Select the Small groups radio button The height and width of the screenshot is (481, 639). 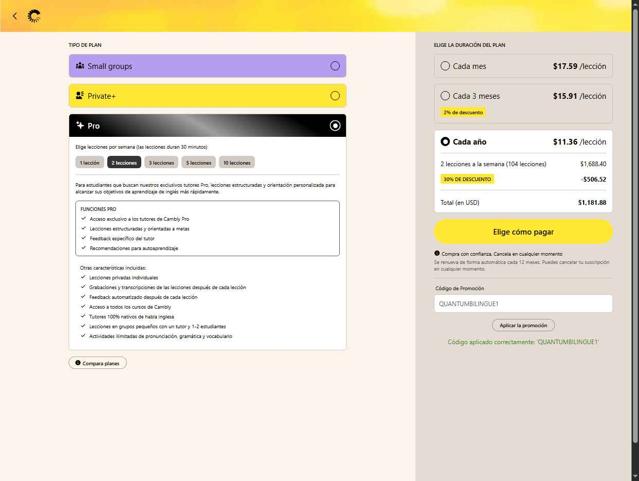335,66
